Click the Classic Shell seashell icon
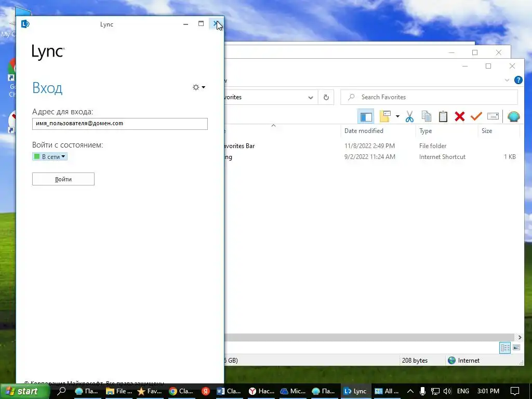The width and height of the screenshot is (532, 399). [x=513, y=116]
